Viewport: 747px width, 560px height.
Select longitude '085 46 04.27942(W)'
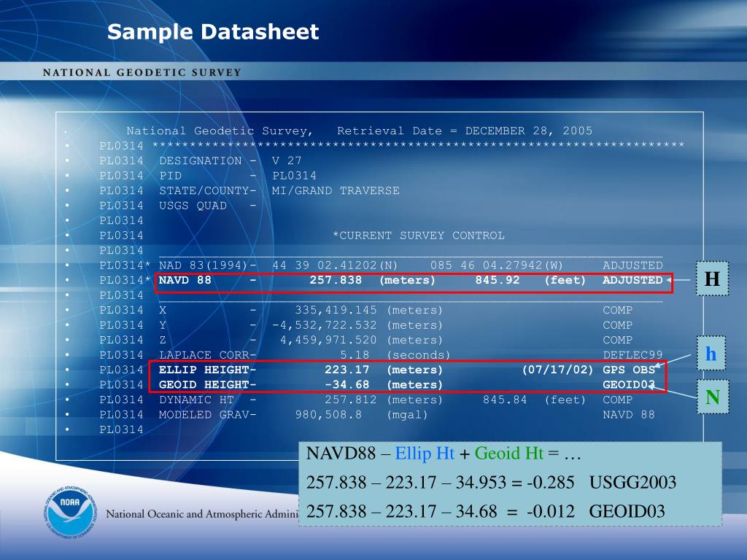[496, 265]
